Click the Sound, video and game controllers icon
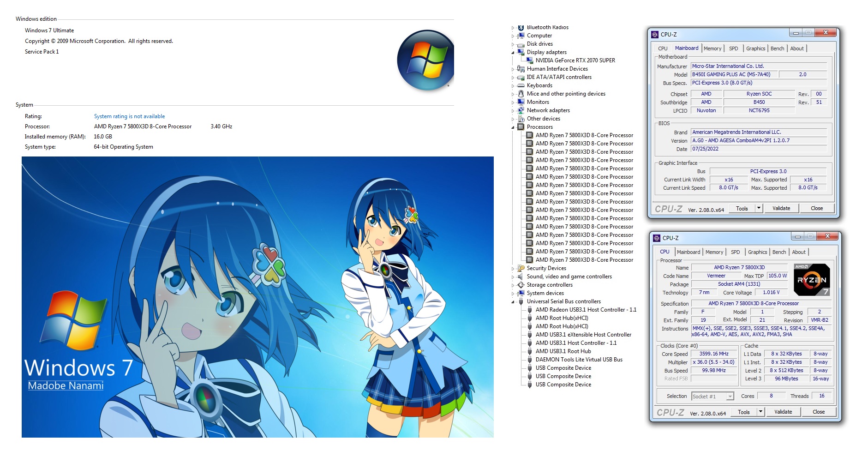Screen dimensions: 868x451 pos(521,277)
